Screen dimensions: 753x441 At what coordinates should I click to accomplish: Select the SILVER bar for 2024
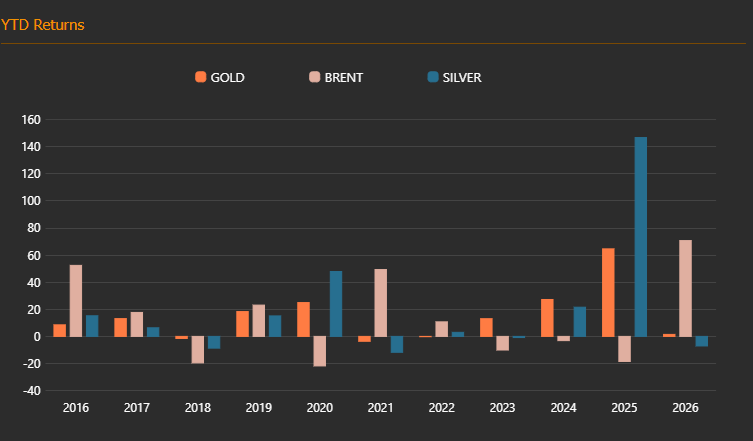580,321
